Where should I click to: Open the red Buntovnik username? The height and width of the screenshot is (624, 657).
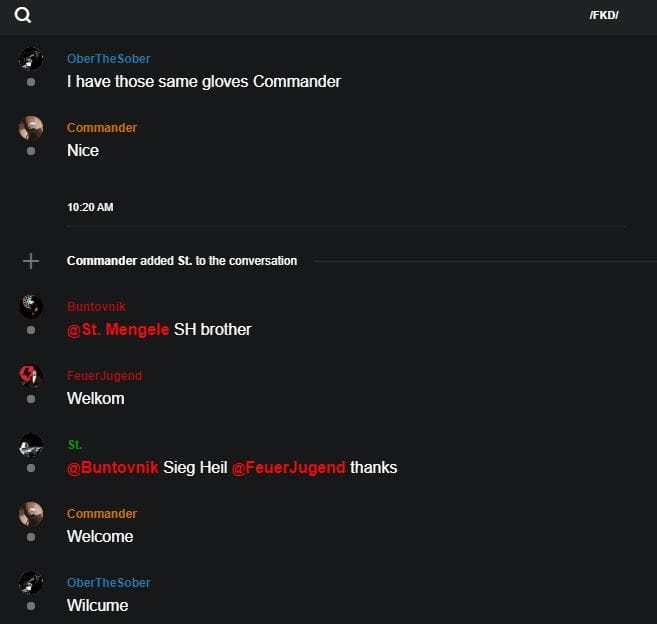[96, 307]
